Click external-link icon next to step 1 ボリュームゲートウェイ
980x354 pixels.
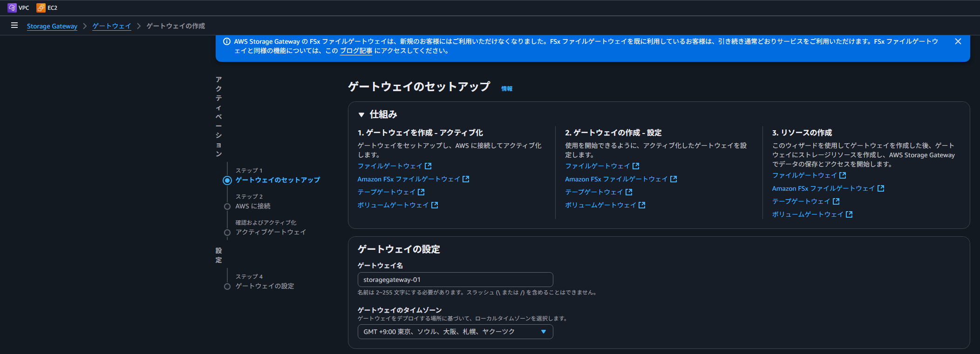click(x=435, y=205)
